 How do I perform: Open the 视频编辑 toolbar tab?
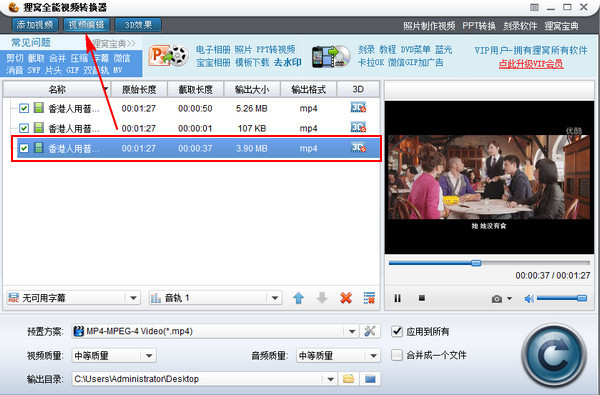tap(86, 25)
